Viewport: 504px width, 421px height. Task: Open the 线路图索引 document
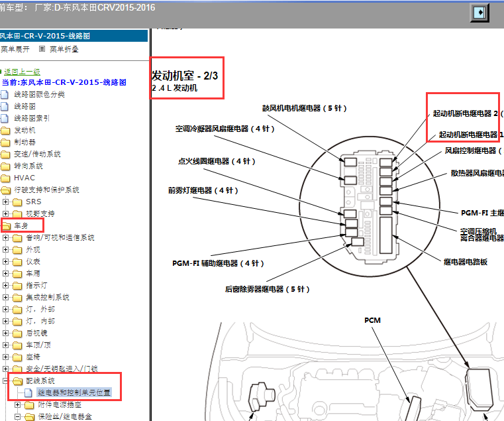(32, 118)
